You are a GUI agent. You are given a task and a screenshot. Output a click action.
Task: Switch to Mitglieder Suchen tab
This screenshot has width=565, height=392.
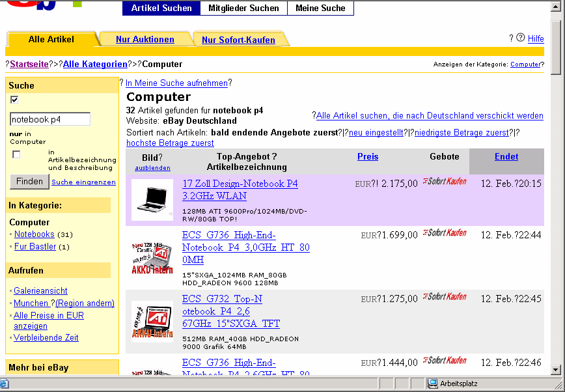click(243, 8)
